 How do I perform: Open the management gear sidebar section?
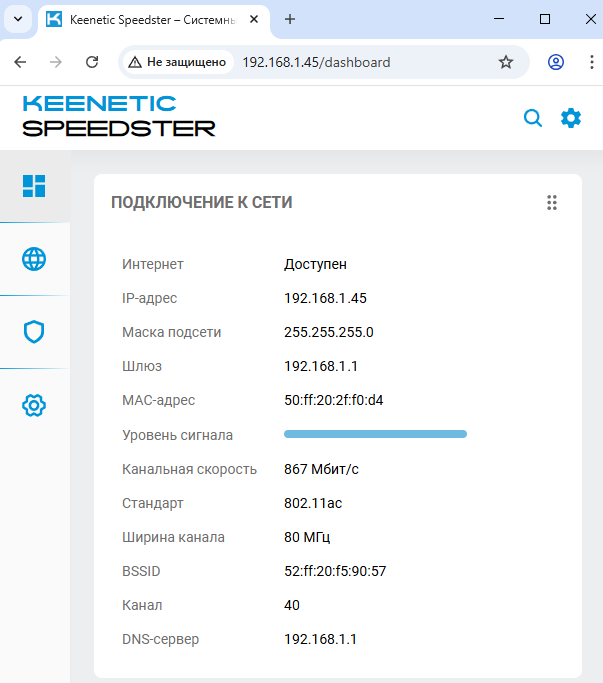34,405
